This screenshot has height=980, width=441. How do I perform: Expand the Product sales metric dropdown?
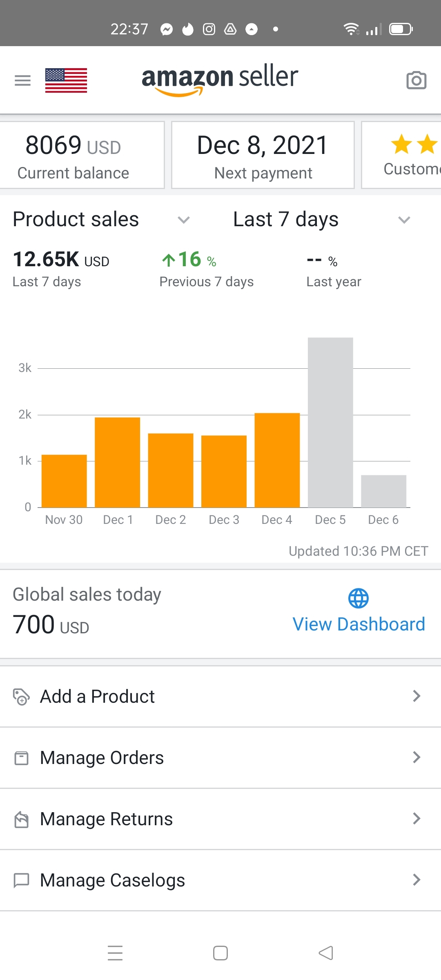pyautogui.click(x=184, y=220)
